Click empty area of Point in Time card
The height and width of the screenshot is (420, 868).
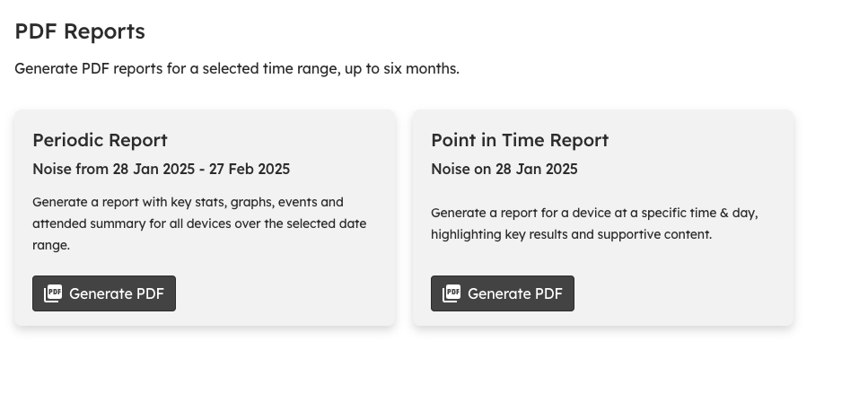(x=687, y=293)
